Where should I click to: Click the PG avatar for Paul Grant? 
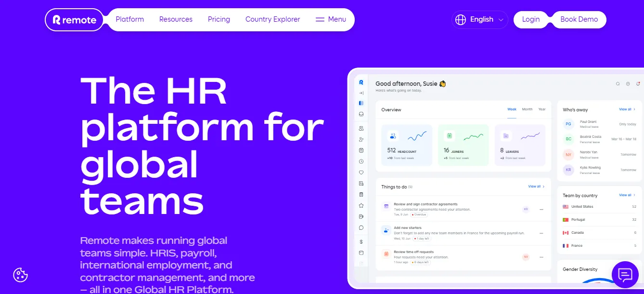[x=568, y=124]
